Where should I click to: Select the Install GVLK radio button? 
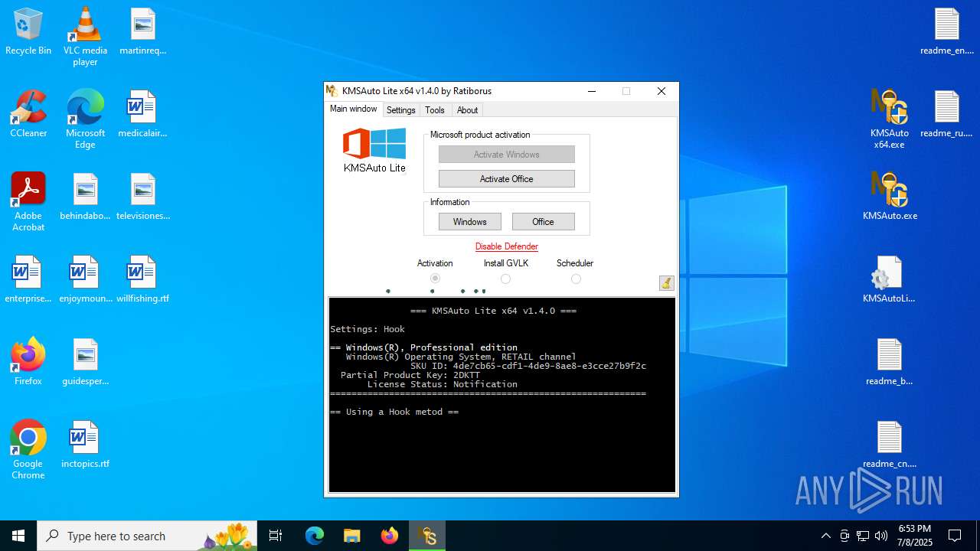coord(505,279)
